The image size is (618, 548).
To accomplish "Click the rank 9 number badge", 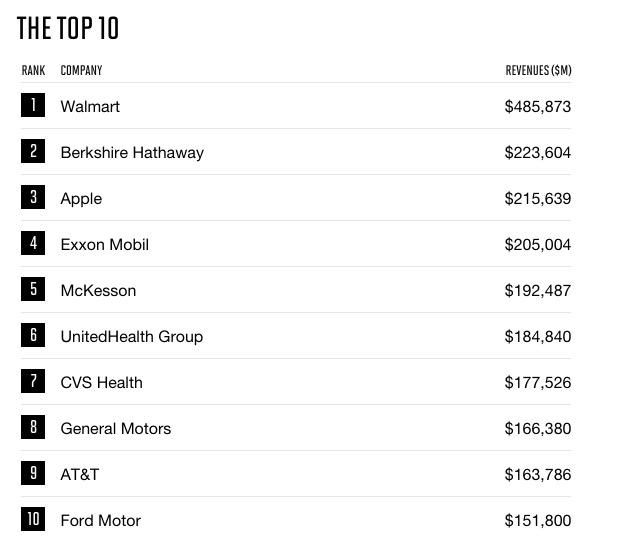I will 33,473.
